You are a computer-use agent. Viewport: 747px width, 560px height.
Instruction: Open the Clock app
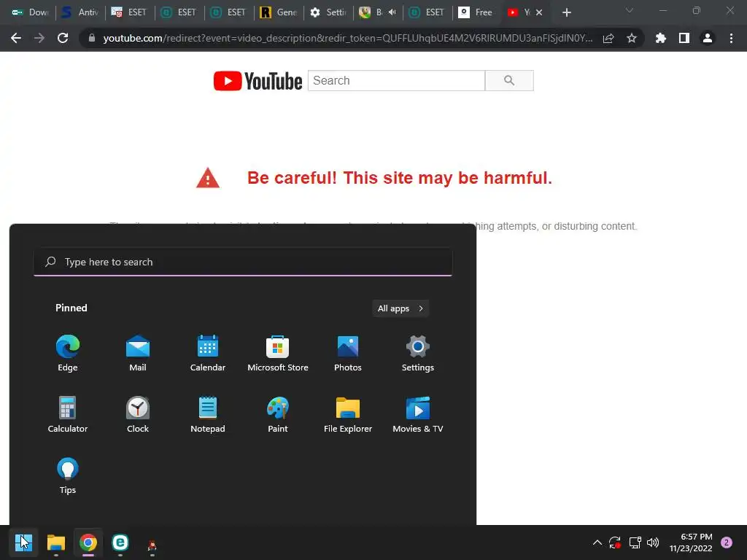tap(138, 414)
